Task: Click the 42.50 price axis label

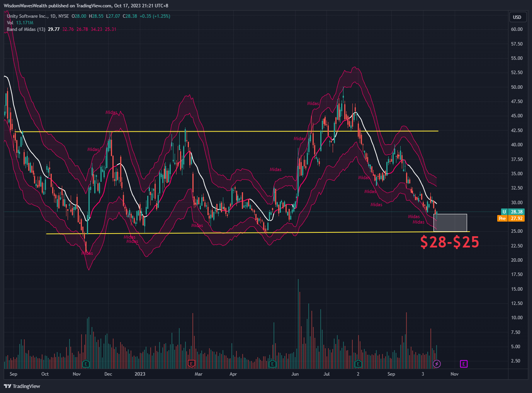Action: click(517, 130)
